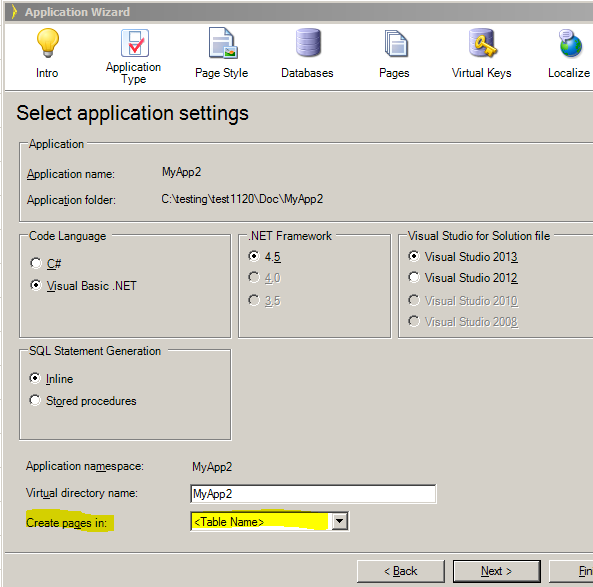593x587 pixels.
Task: Choose Visual Studio 2013 radio button
Action: pos(414,256)
